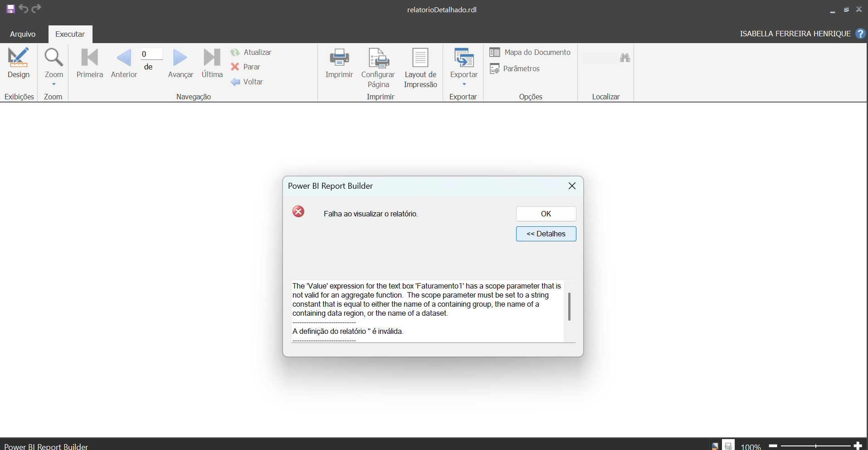Refresh report with Atualizar

pos(251,52)
